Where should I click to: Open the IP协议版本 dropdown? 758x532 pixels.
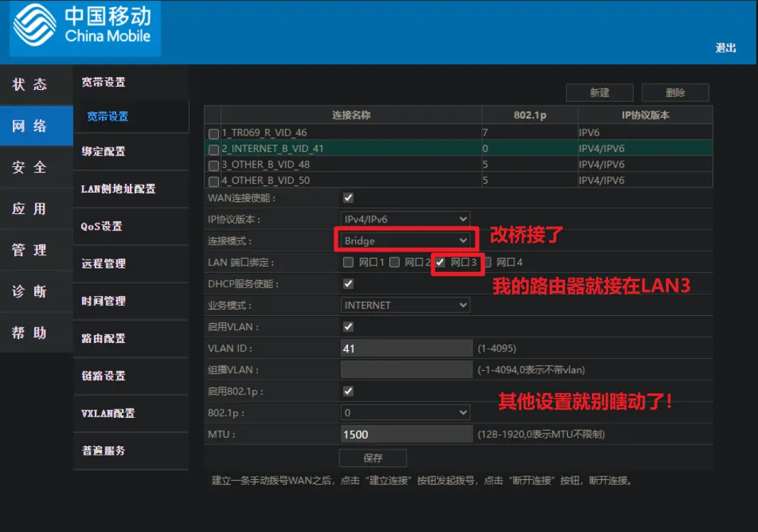(x=405, y=219)
